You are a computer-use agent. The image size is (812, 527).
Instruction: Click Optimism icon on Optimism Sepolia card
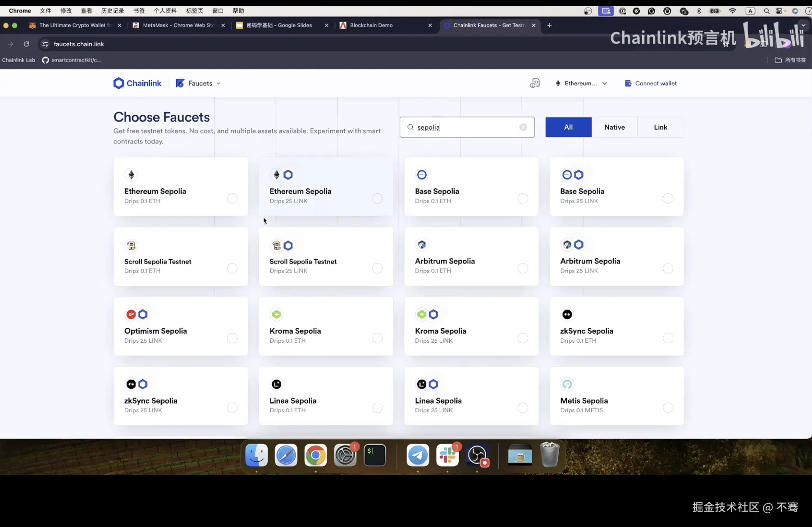point(131,314)
